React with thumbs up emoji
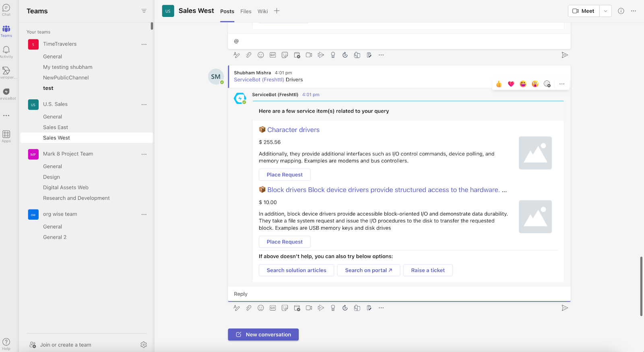This screenshot has height=352, width=644. click(x=499, y=84)
